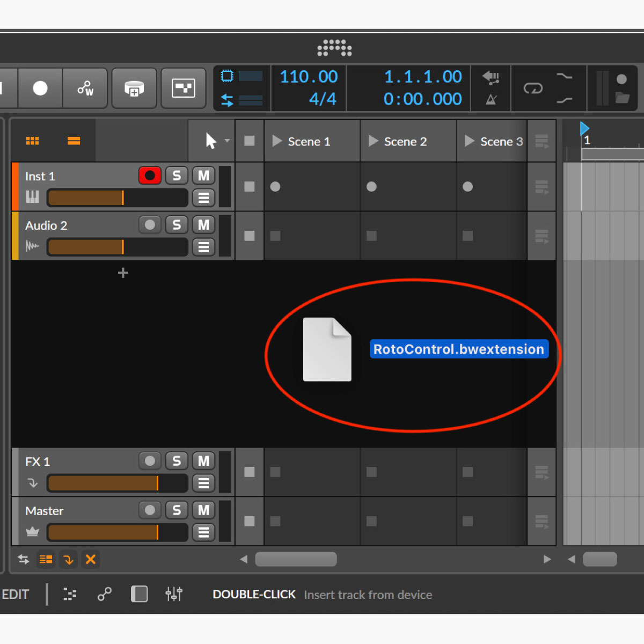Click the Inst 1 keyboard instrument icon
This screenshot has width=644, height=644.
33,197
